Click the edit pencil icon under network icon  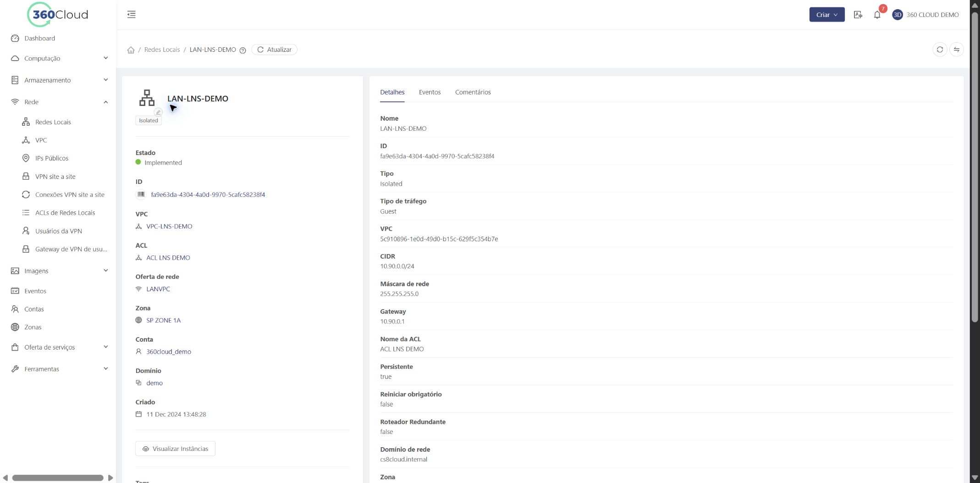coord(158,112)
